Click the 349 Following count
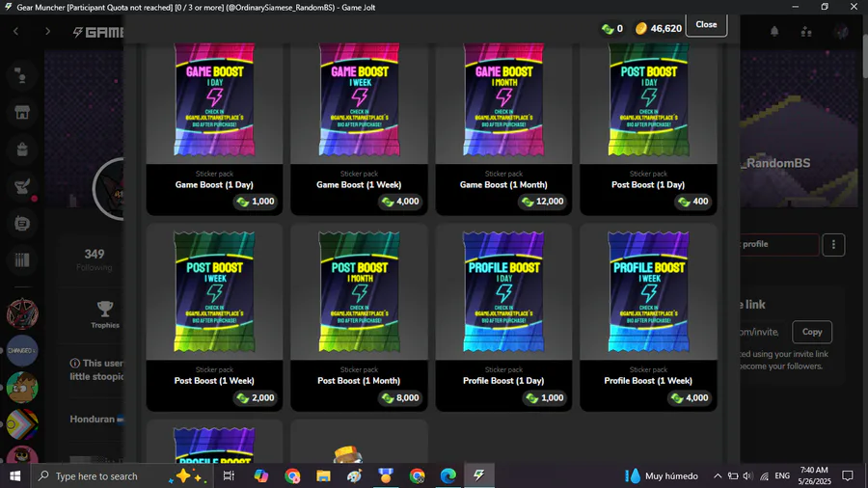The height and width of the screenshot is (488, 868). click(95, 259)
